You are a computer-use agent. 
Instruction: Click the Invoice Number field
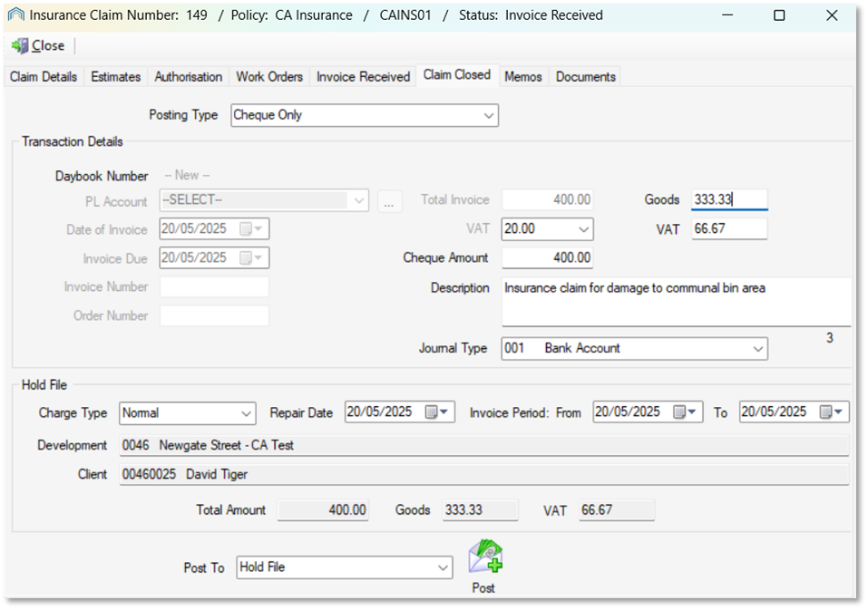pos(214,287)
